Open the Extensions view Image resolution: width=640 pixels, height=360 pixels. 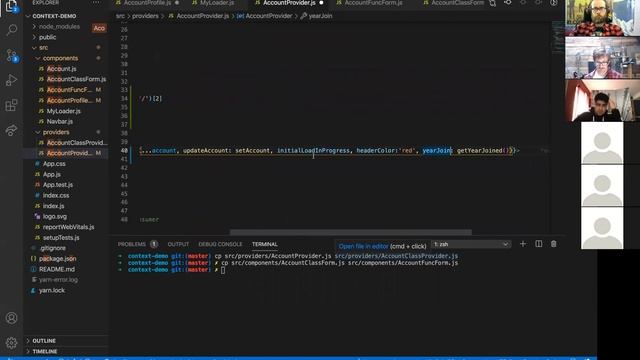11,105
